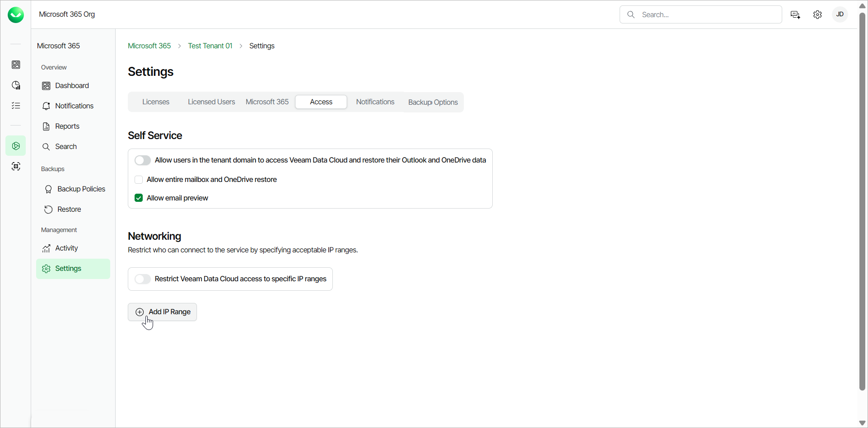Open Notifications in the sidebar

pos(74,106)
